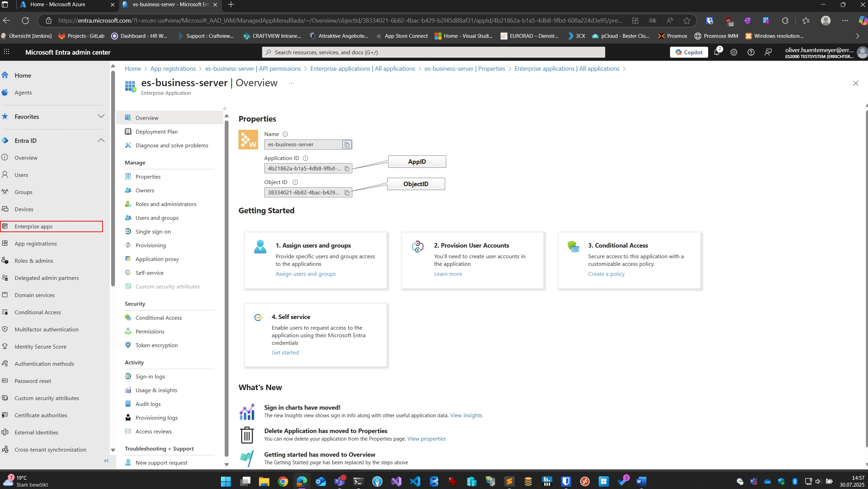Open Chrome from the taskbar
868x489 pixels.
coord(283,481)
